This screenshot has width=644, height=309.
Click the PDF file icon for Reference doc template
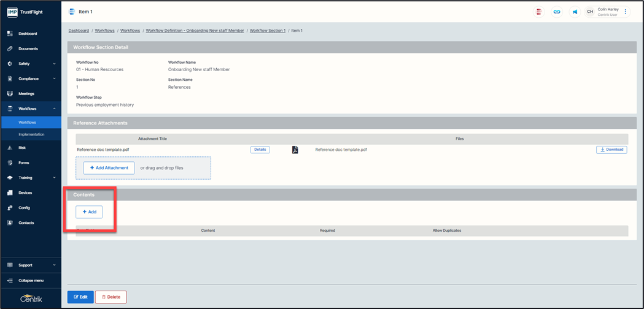point(295,150)
